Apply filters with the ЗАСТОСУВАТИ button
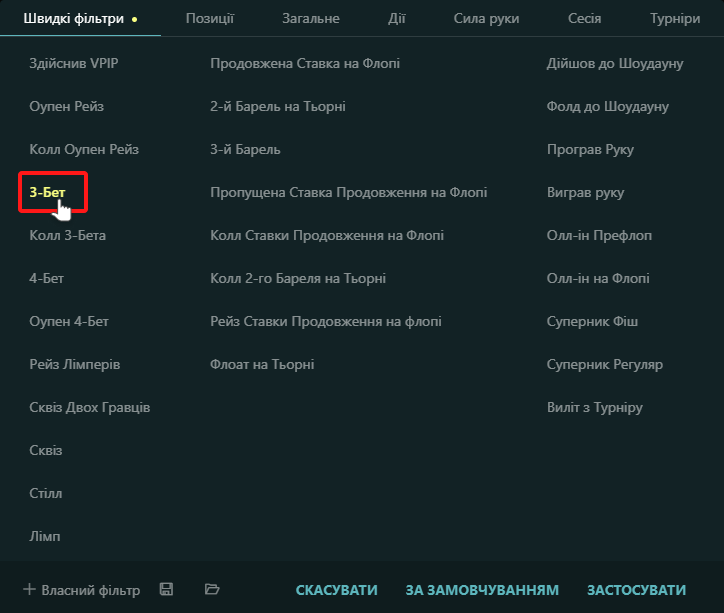 point(636,590)
